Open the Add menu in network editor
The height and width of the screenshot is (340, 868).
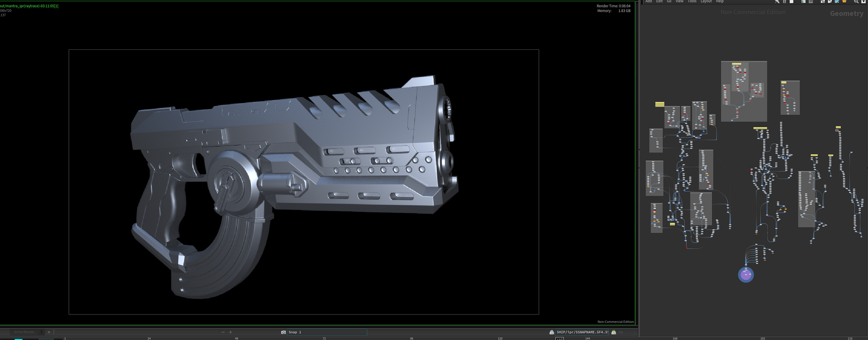[x=648, y=1]
